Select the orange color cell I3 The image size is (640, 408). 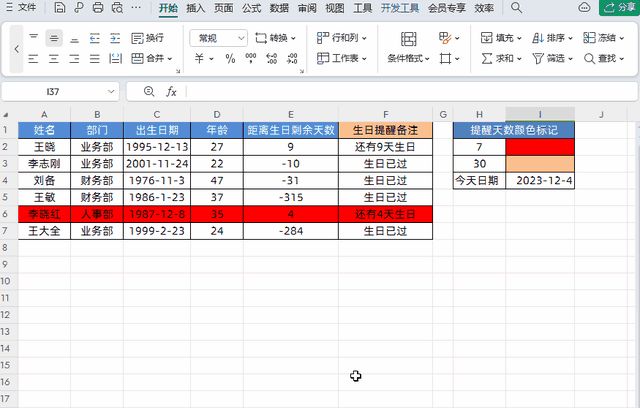tap(540, 164)
